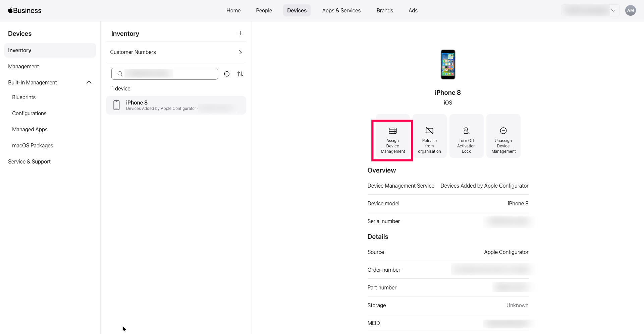Click the Apple Business logo
This screenshot has width=644, height=334.
coord(25,10)
